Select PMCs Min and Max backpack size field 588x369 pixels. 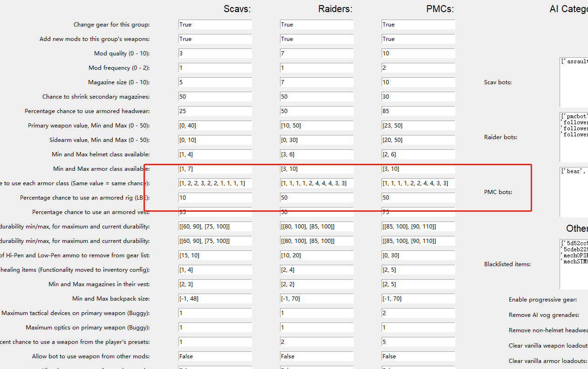[418, 299]
